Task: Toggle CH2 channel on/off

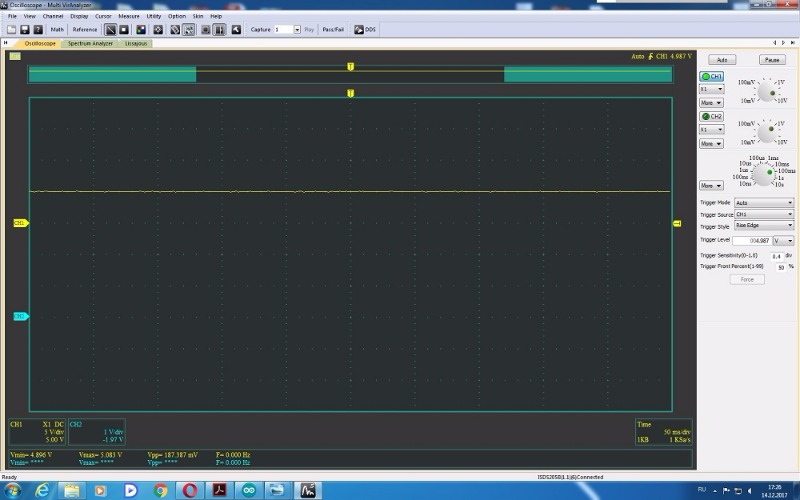Action: tap(711, 116)
